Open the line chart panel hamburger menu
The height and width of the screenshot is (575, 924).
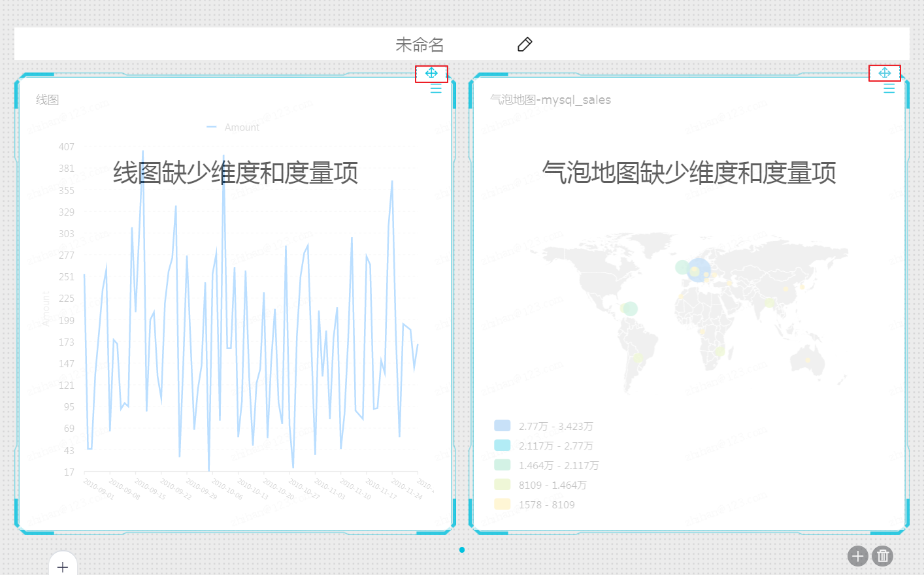coord(436,88)
